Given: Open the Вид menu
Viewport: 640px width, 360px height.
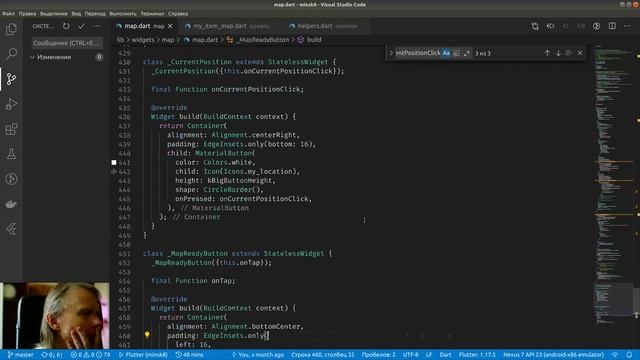Looking at the screenshot, I should pos(76,13).
